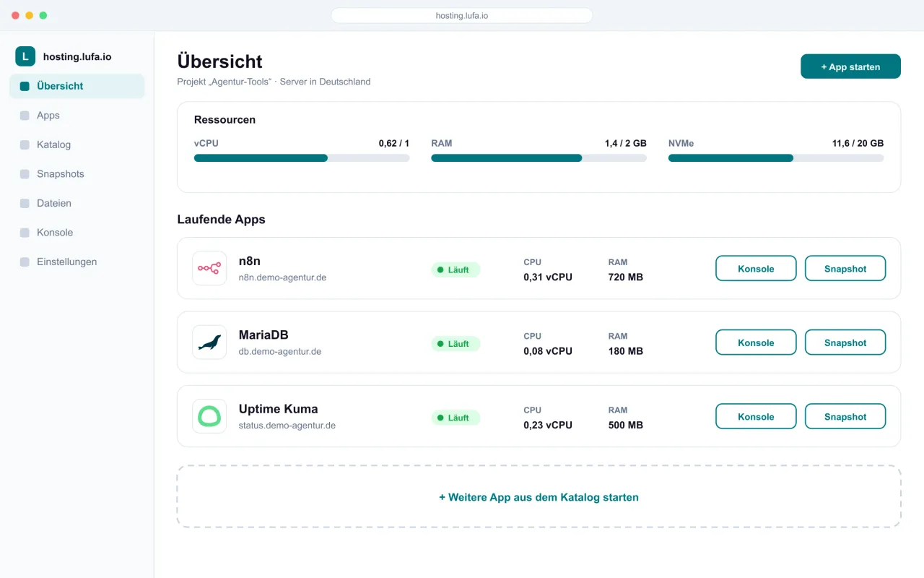Click the Läuft status badge of n8n
The height and width of the screenshot is (578, 924).
coord(456,269)
